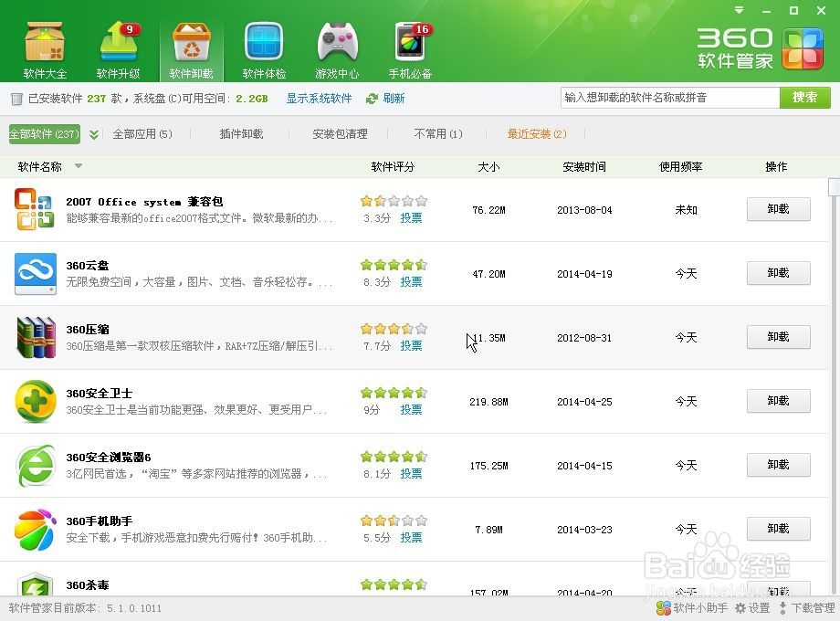Uninstall 360云盘 with 卸载 button

(779, 273)
